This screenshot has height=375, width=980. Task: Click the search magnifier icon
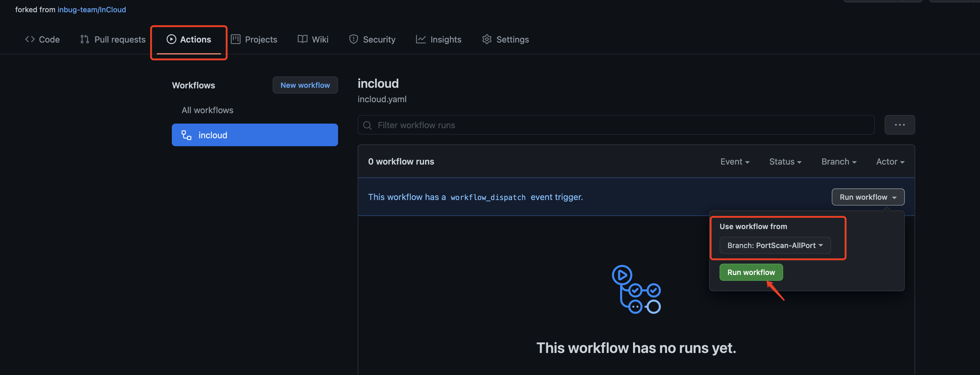coord(367,125)
